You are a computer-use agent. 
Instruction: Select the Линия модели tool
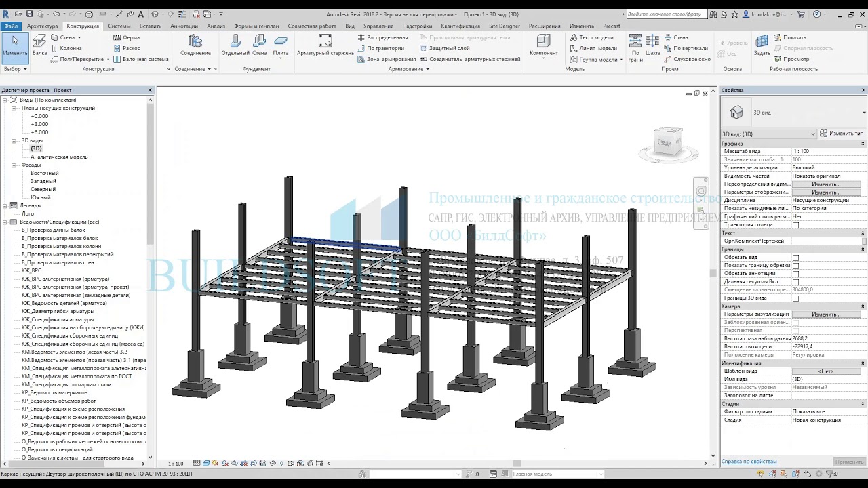[x=593, y=48]
